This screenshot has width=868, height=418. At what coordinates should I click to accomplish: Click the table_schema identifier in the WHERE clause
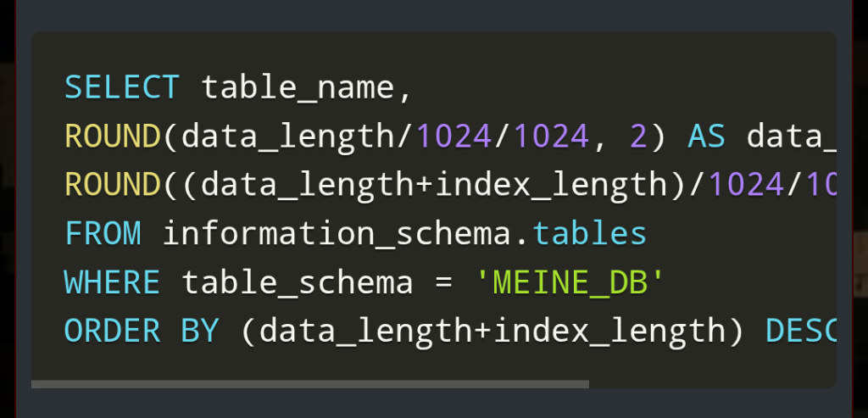[298, 281]
